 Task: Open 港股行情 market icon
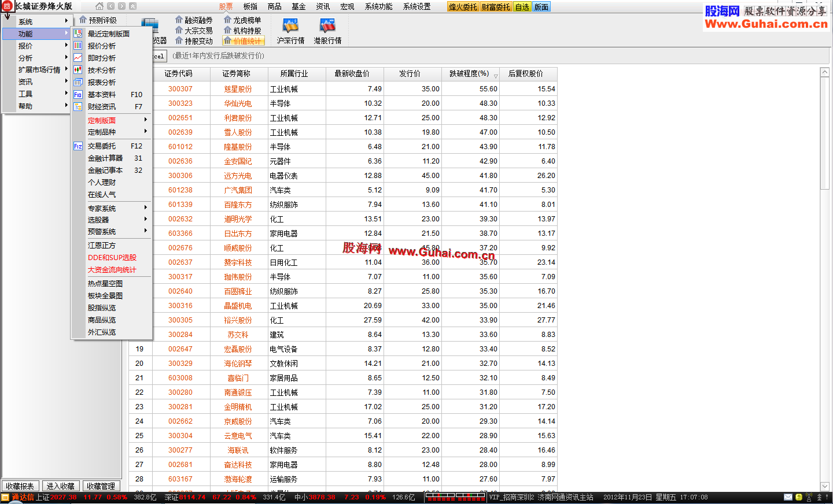click(x=327, y=31)
